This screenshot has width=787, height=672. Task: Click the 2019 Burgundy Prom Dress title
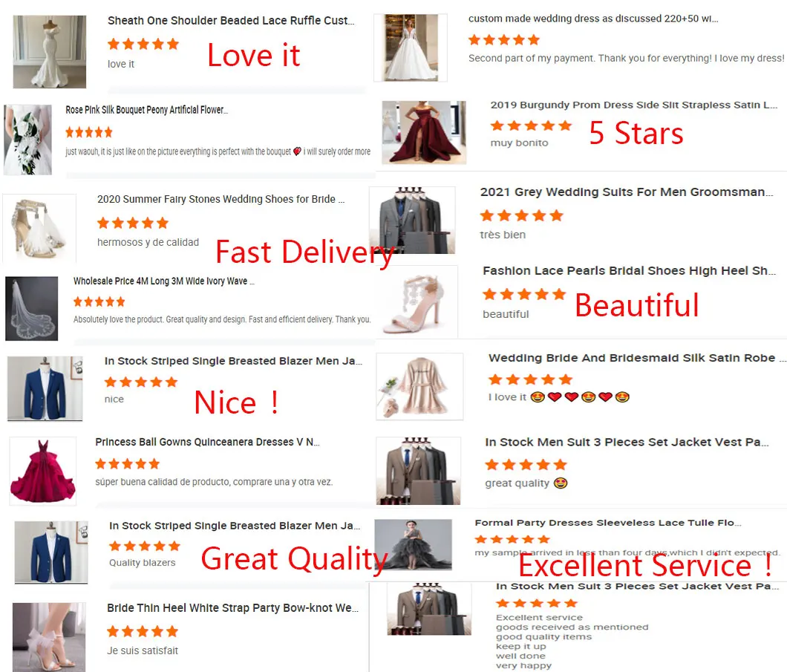coord(633,105)
